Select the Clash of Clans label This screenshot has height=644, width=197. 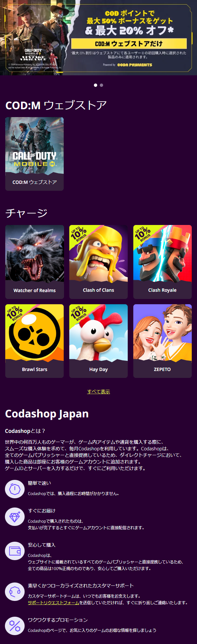tap(98, 290)
